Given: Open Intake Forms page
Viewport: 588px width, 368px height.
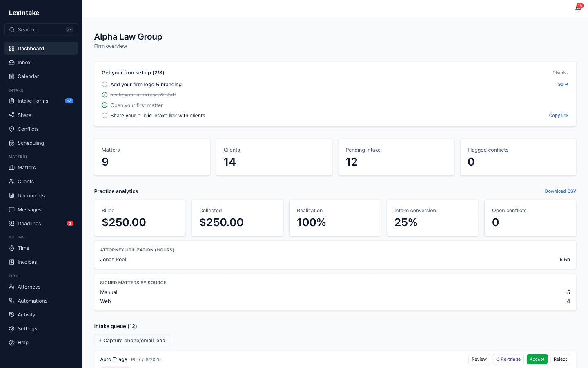Looking at the screenshot, I should [x=41, y=101].
